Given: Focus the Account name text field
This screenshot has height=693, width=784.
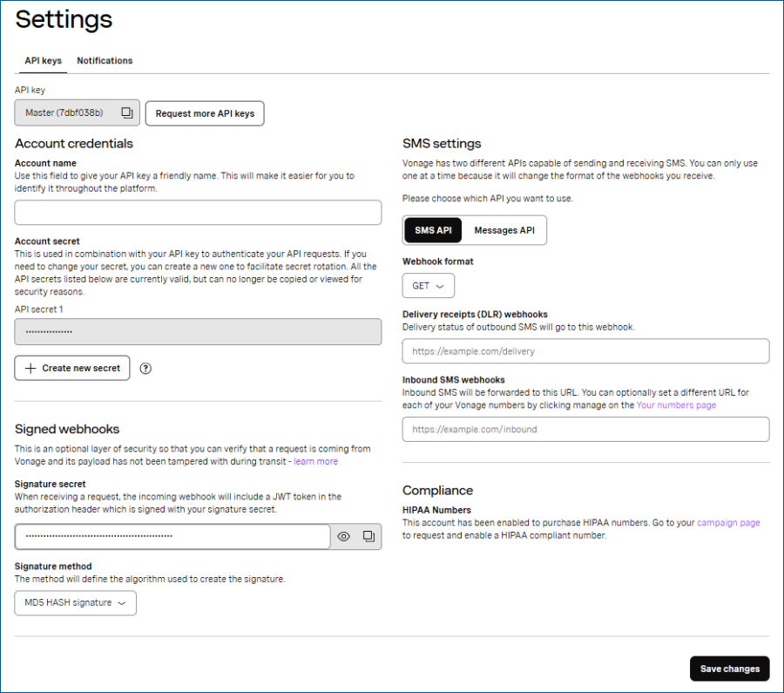Looking at the screenshot, I should (198, 213).
